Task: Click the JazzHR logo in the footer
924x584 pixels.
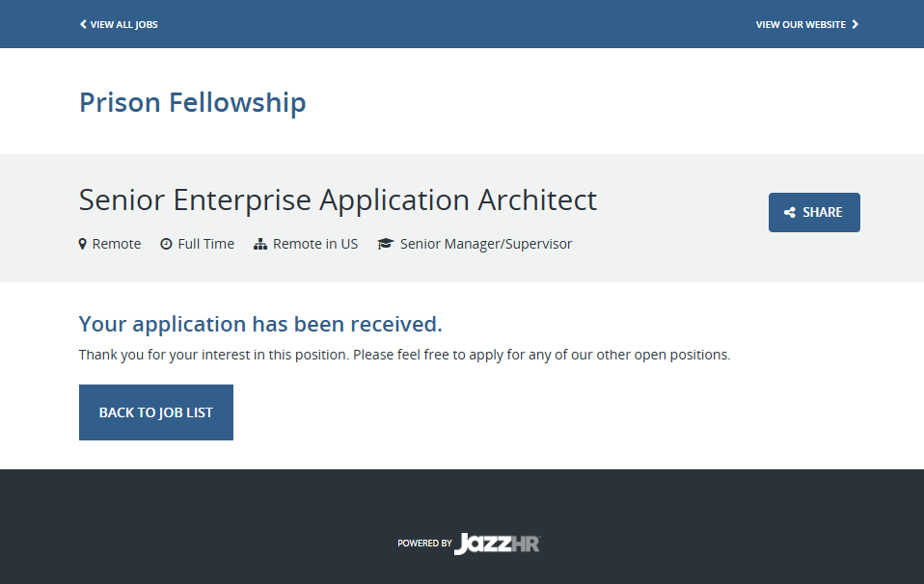Action: (x=498, y=543)
